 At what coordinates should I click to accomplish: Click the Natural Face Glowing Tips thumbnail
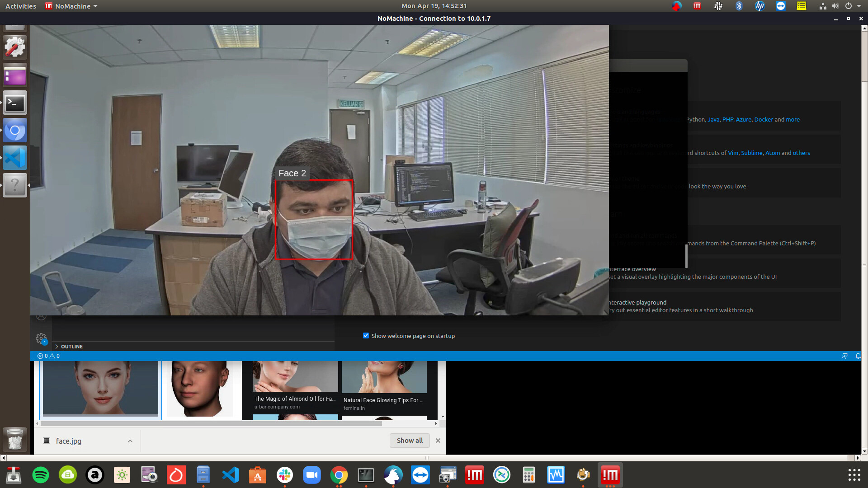click(x=384, y=377)
